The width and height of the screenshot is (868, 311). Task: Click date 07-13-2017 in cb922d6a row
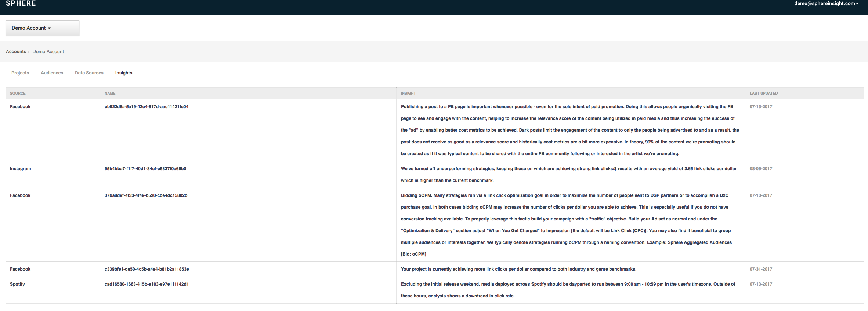[x=761, y=107]
